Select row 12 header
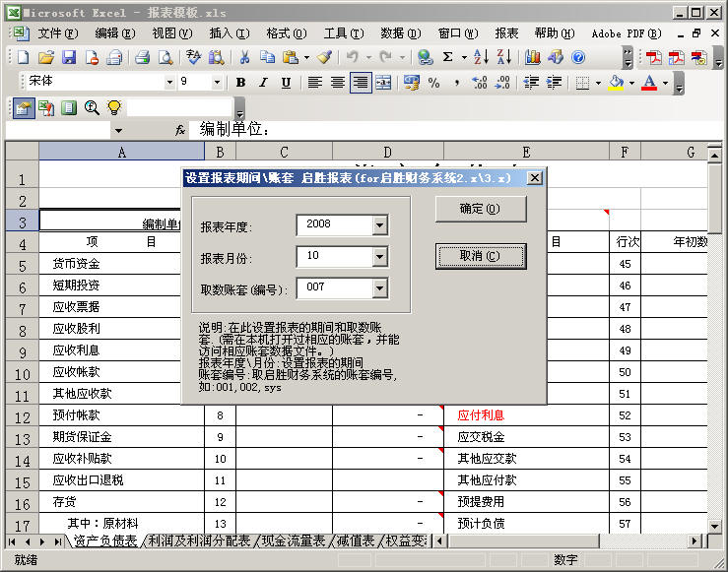This screenshot has height=572, width=728. coord(22,417)
